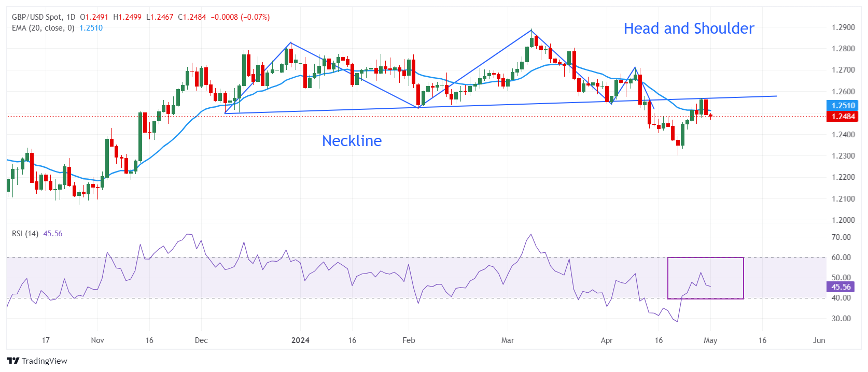Click the 1.2900 level on the price scale
868x372 pixels.
[x=843, y=27]
